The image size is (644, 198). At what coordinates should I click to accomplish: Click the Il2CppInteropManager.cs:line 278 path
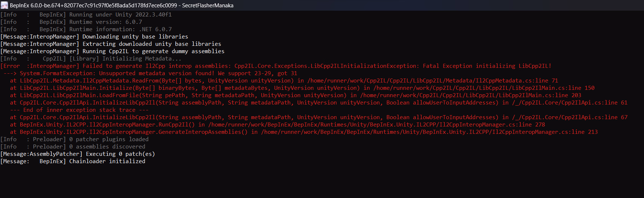point(376,125)
